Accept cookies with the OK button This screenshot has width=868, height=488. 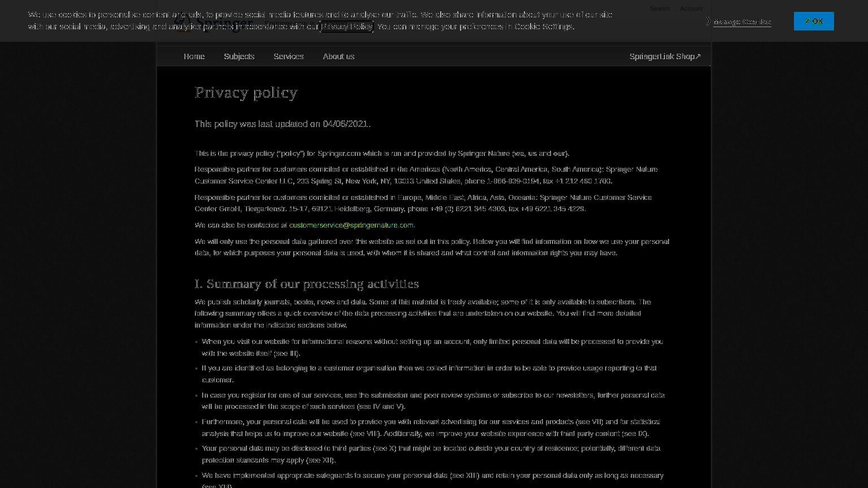tap(814, 21)
